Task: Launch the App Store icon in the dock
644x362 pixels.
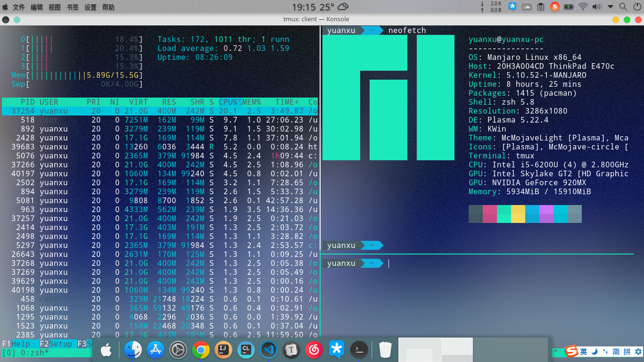Action: pos(156,350)
